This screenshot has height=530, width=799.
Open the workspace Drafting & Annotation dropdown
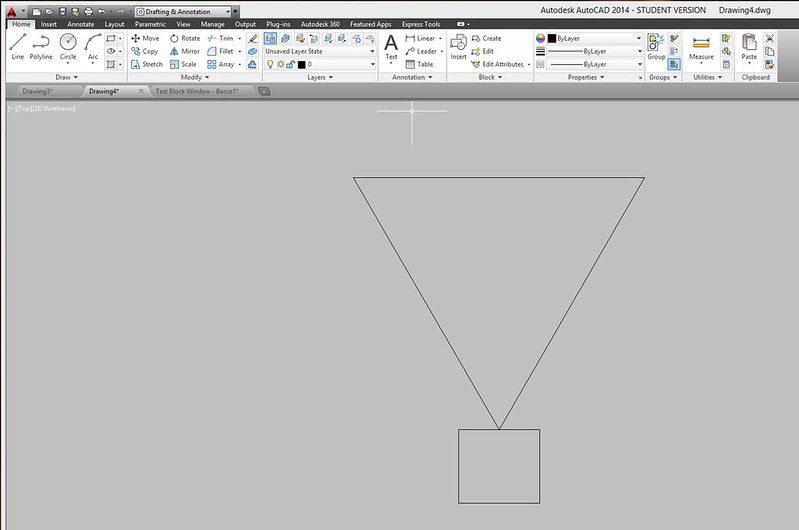(183, 11)
